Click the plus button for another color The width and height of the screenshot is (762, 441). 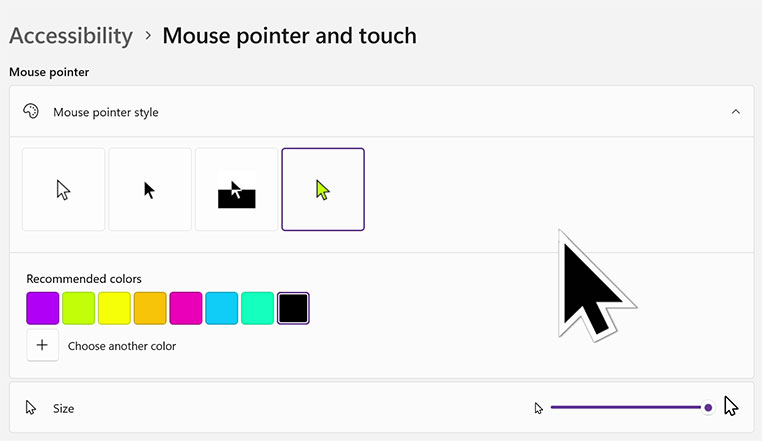(43, 345)
